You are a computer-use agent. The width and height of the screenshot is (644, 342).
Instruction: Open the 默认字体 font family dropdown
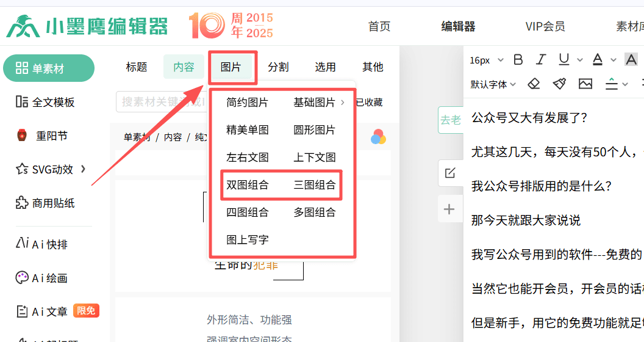coord(493,84)
